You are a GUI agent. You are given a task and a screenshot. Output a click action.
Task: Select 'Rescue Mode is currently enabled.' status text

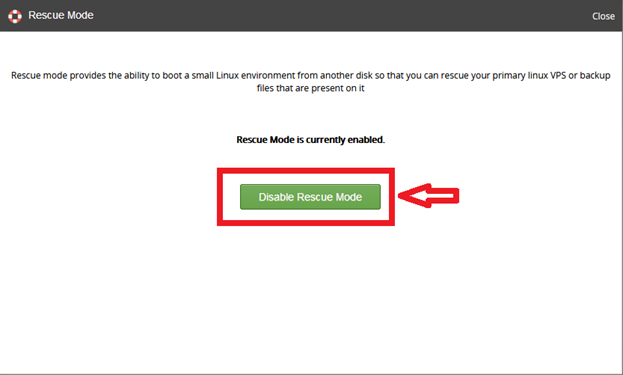tap(310, 140)
